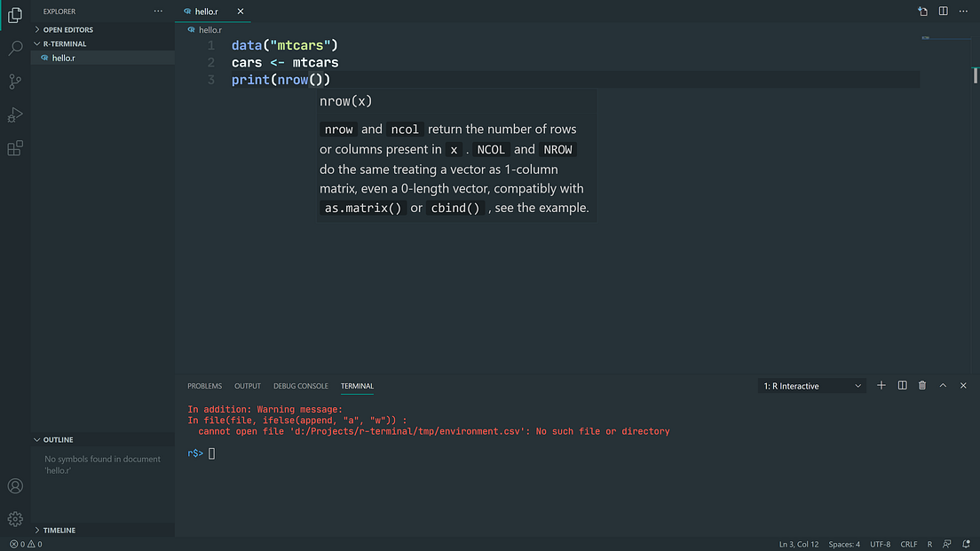Screen dimensions: 980x551
Task: Kill the terminal using the trash icon
Action: 923,385
